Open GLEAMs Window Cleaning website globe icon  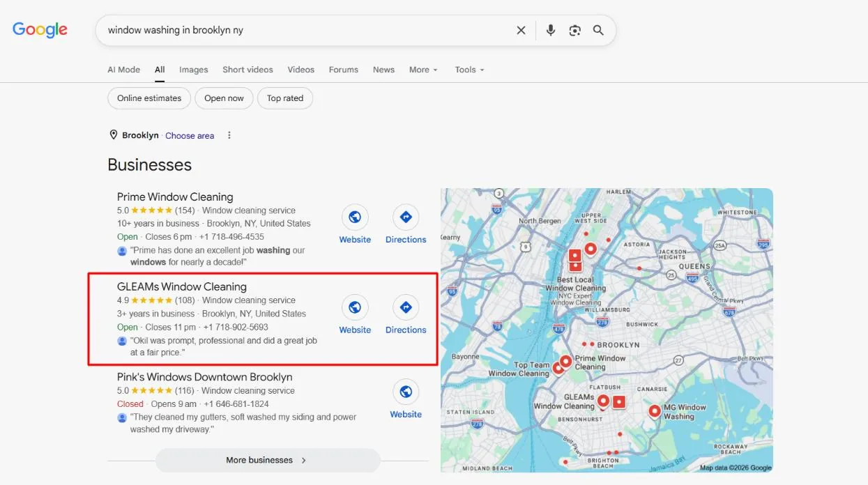tap(355, 307)
